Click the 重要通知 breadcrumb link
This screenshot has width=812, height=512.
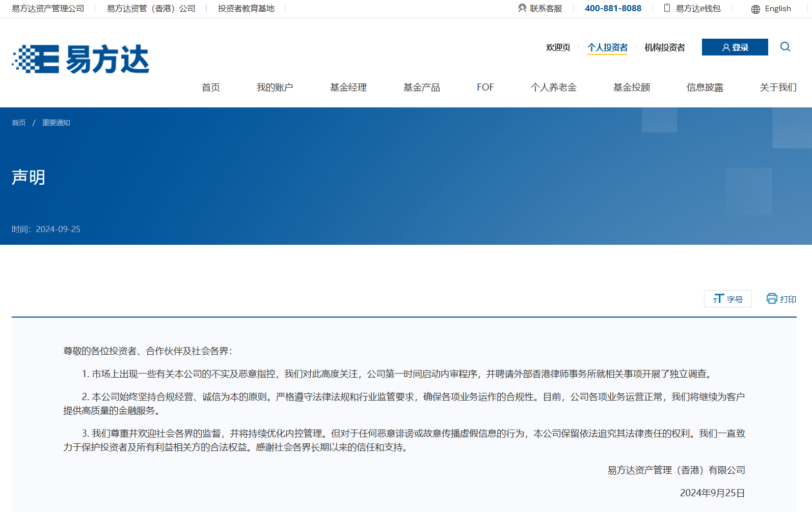(x=56, y=123)
